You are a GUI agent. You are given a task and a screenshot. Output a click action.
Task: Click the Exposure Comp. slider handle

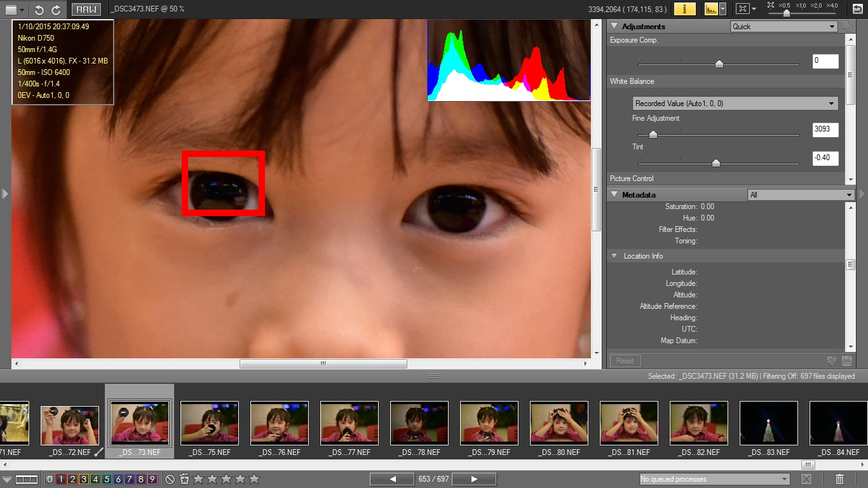(719, 64)
